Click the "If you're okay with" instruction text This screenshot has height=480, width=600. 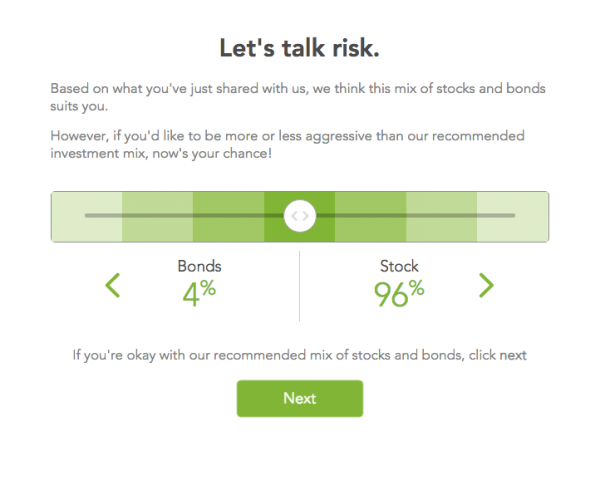pyautogui.click(x=299, y=355)
